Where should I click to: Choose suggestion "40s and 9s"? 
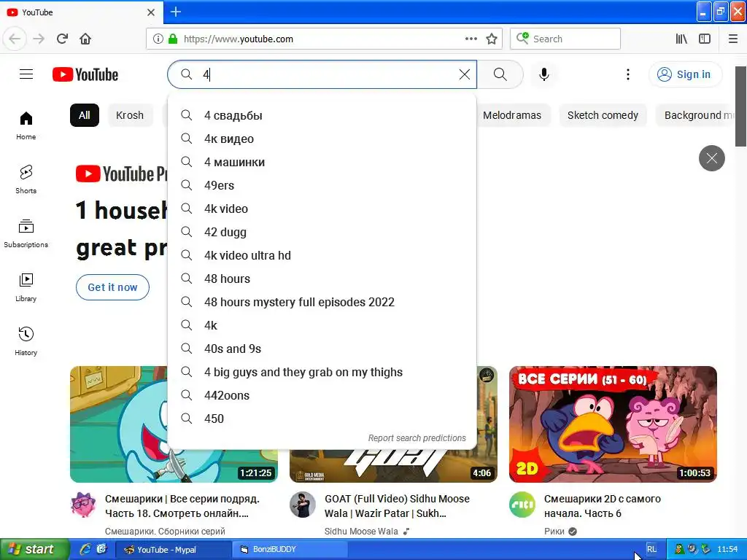[322, 349]
